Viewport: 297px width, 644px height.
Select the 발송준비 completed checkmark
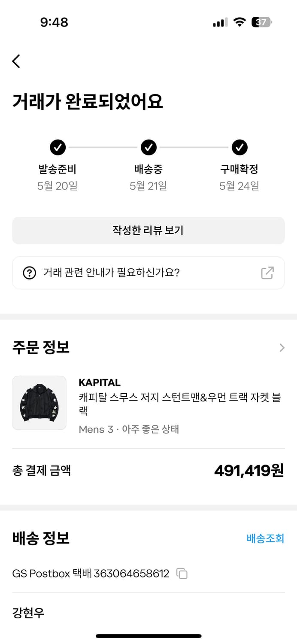pyautogui.click(x=58, y=147)
